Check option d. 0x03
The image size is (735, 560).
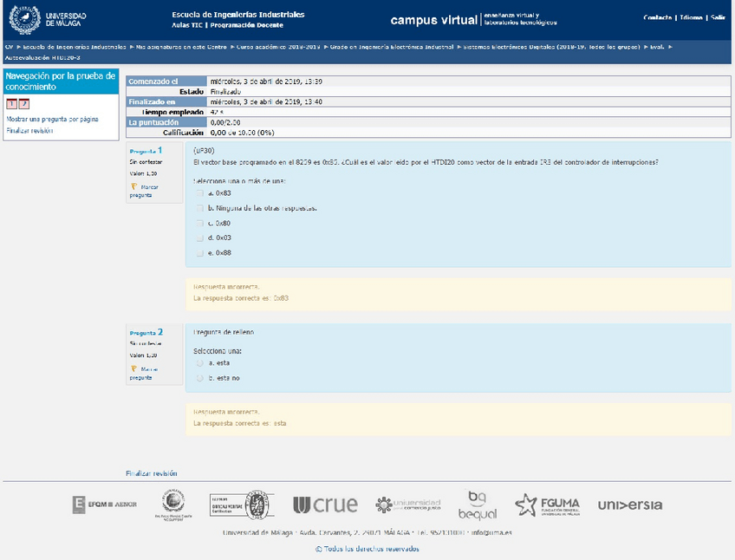pyautogui.click(x=200, y=238)
